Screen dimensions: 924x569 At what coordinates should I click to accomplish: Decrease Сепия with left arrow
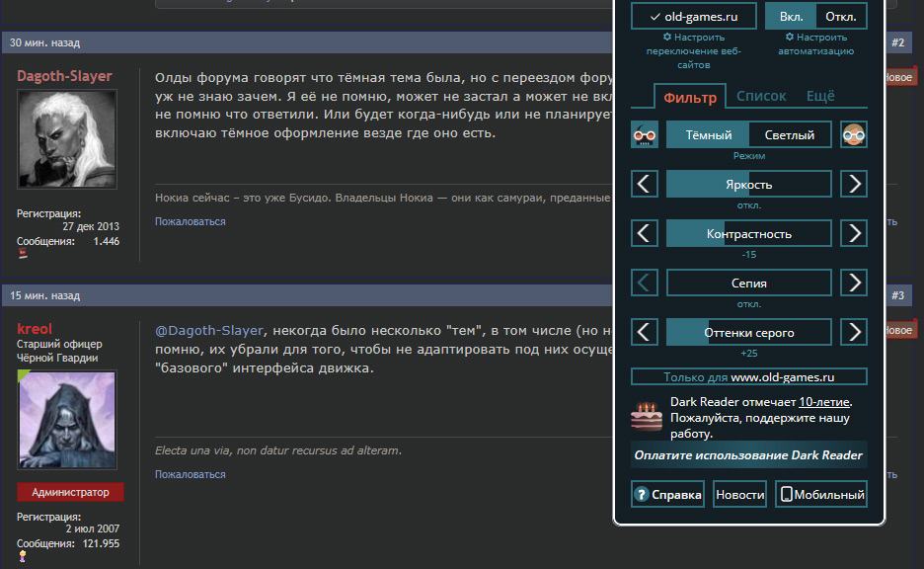pyautogui.click(x=644, y=284)
